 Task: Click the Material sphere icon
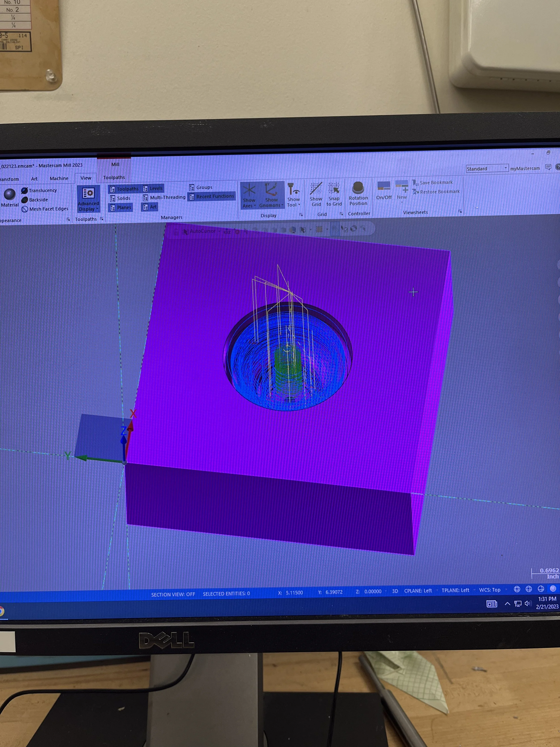point(10,194)
